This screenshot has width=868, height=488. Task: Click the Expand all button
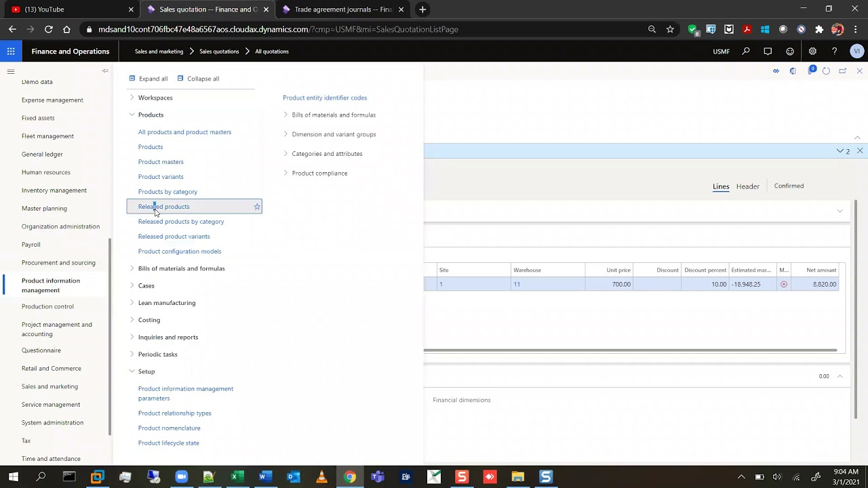148,79
